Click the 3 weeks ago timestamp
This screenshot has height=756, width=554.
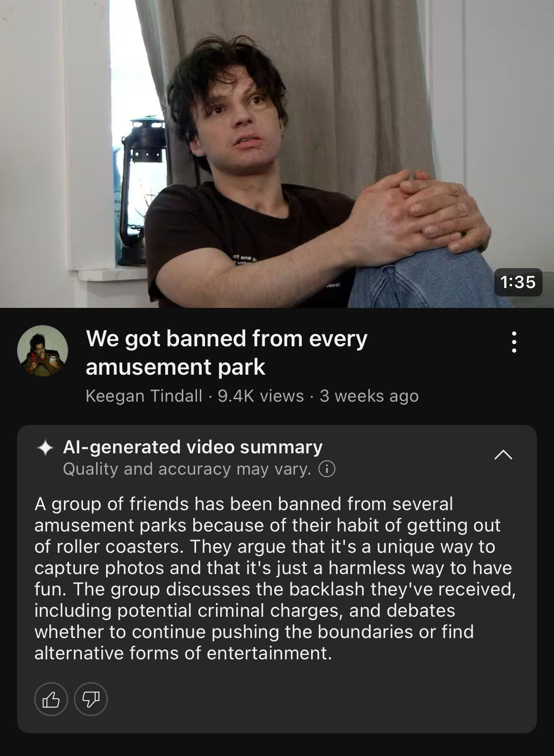(369, 396)
